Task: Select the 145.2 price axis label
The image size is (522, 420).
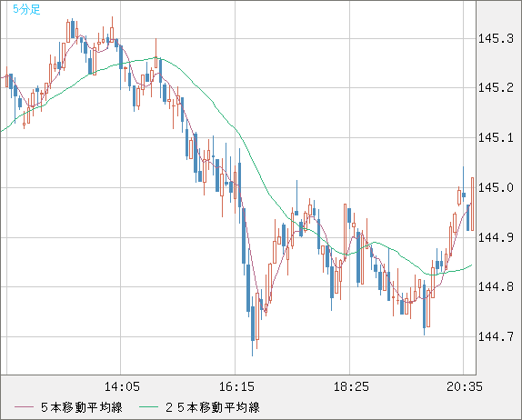Action: (496, 88)
